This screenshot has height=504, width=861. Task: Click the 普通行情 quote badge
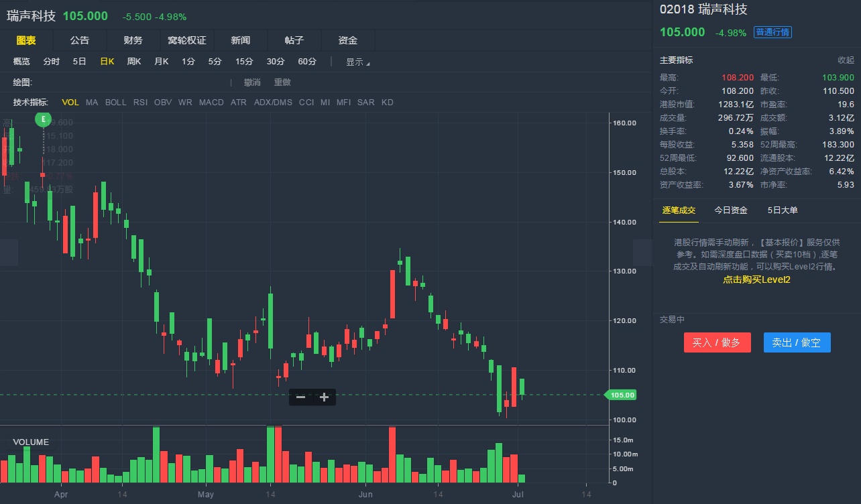point(772,32)
